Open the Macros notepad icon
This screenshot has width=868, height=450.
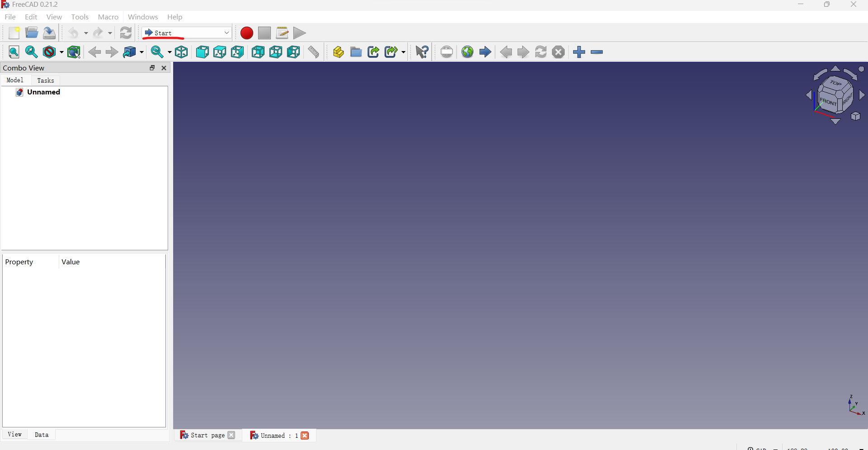pyautogui.click(x=282, y=33)
